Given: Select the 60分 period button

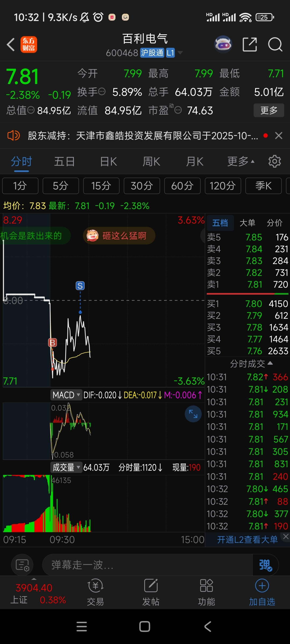Looking at the screenshot, I should click(x=182, y=186).
